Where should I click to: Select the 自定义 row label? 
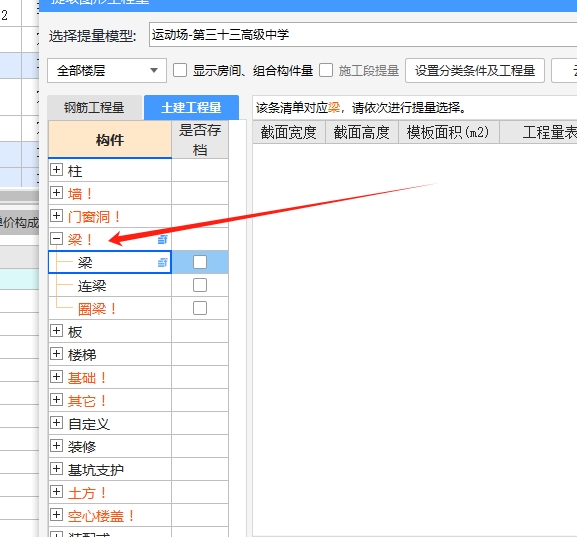coord(89,424)
